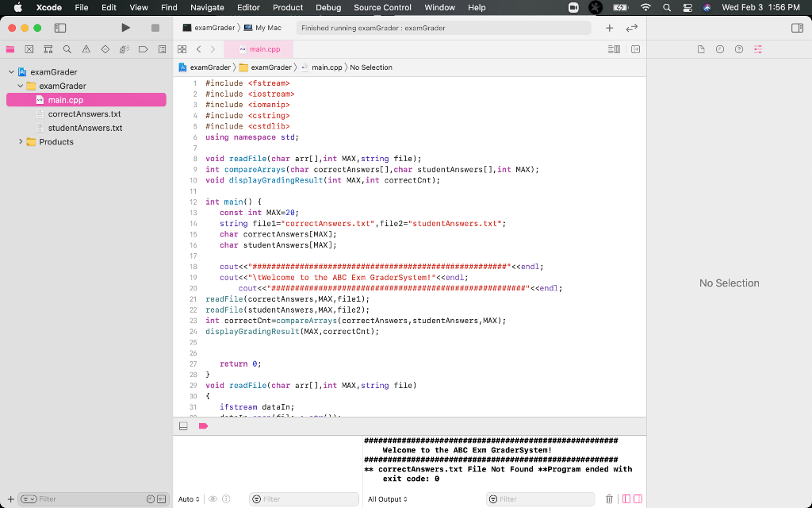812x508 pixels.
Task: Click the console Filter input field
Action: [x=541, y=498]
